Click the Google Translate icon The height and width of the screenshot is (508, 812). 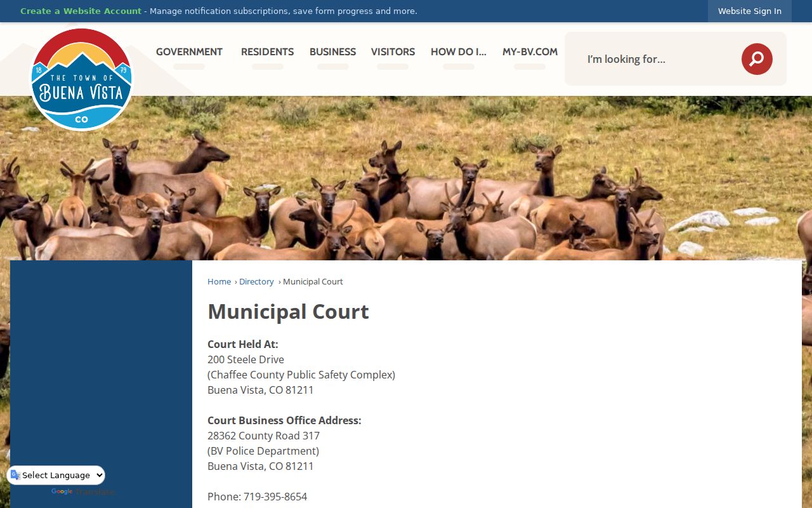click(x=15, y=475)
